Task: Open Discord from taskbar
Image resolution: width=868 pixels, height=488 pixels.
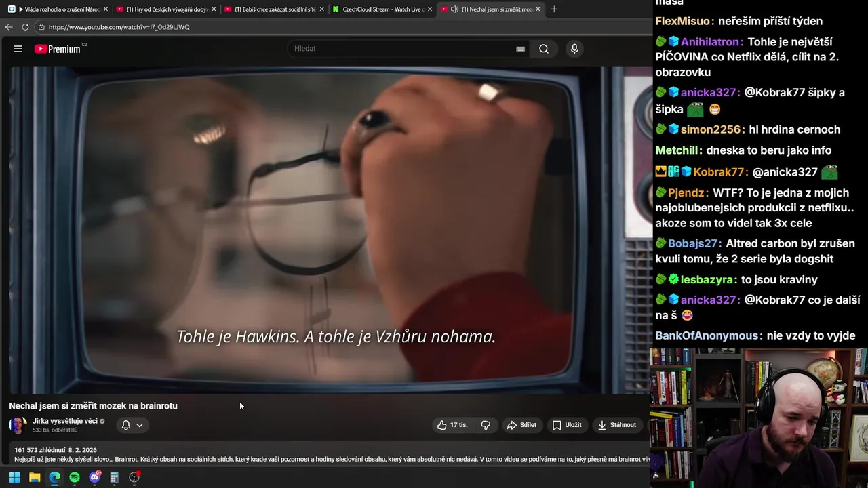Action: click(94, 477)
